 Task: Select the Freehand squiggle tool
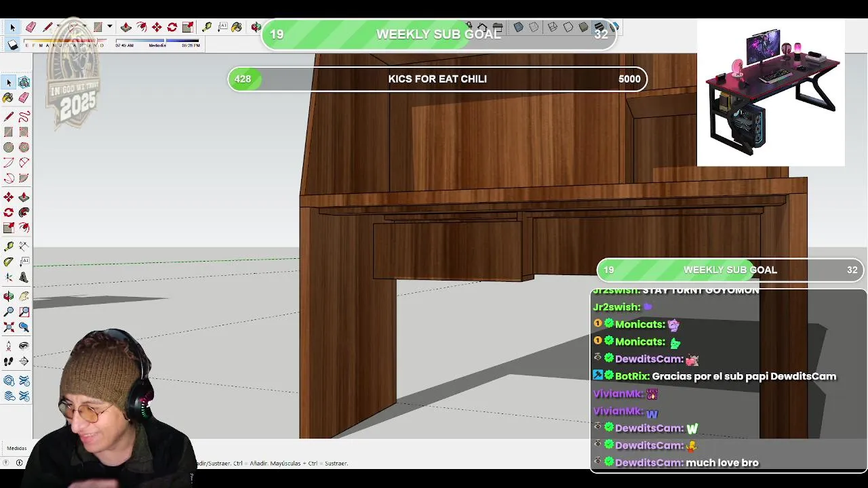click(x=24, y=117)
